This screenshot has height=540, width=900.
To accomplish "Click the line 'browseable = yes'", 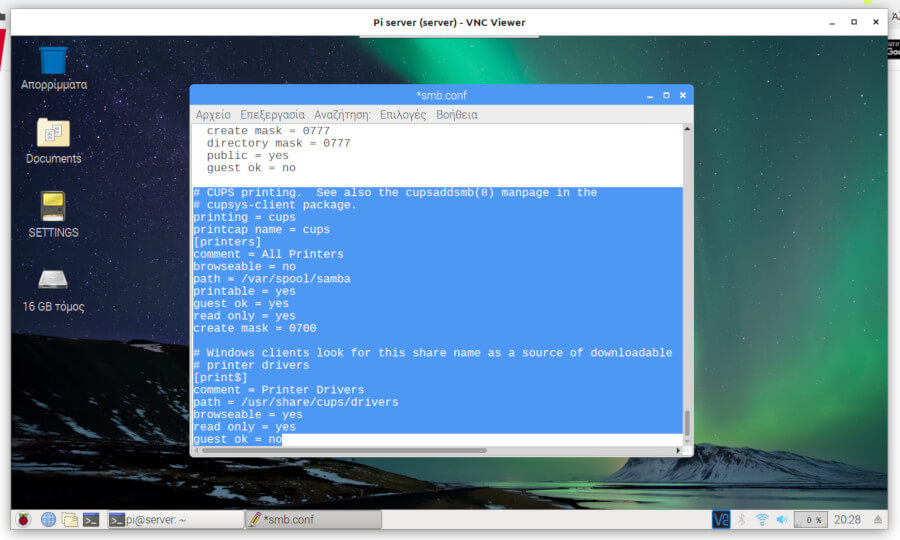I will (x=248, y=415).
